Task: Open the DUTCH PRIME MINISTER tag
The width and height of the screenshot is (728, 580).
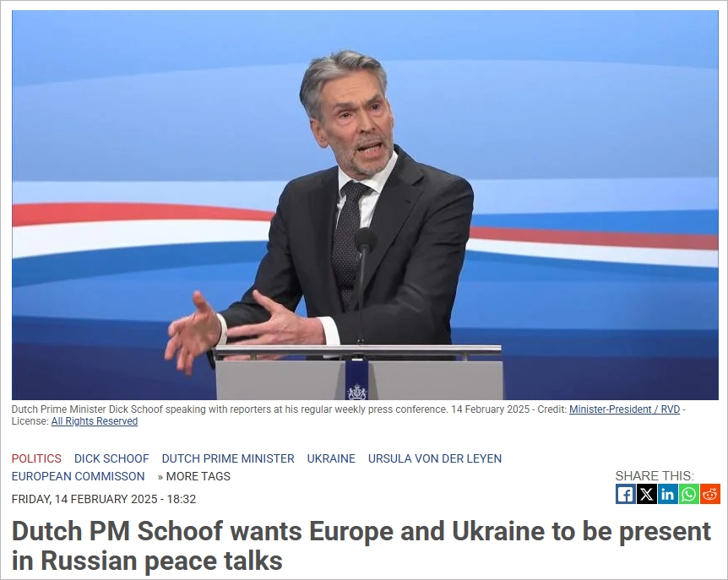Action: pyautogui.click(x=228, y=458)
